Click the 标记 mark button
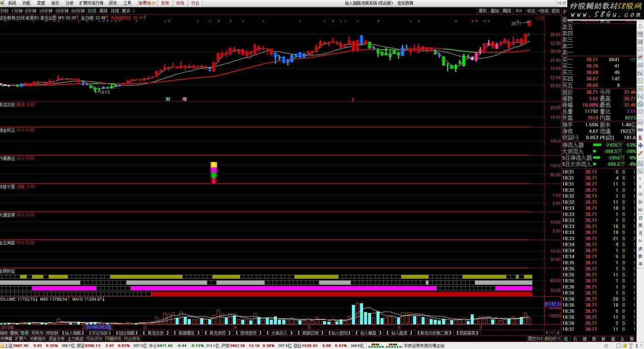 (531, 11)
